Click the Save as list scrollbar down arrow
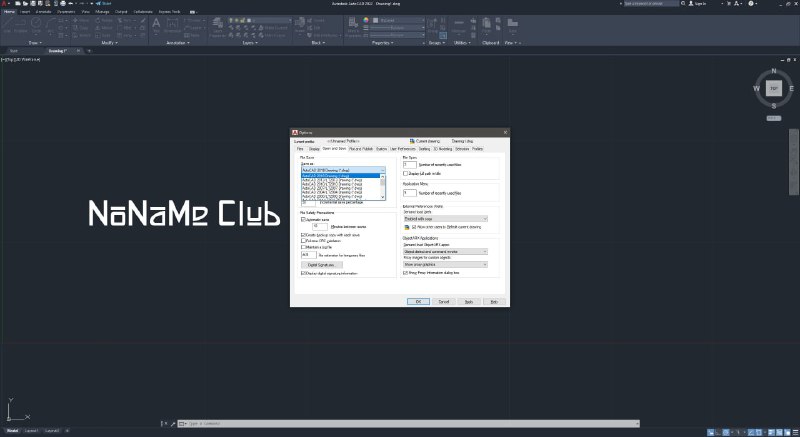800x437 pixels. pyautogui.click(x=383, y=197)
